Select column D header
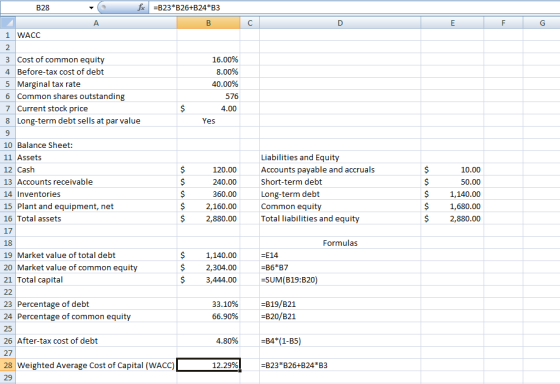The height and width of the screenshot is (384, 560). click(x=340, y=23)
